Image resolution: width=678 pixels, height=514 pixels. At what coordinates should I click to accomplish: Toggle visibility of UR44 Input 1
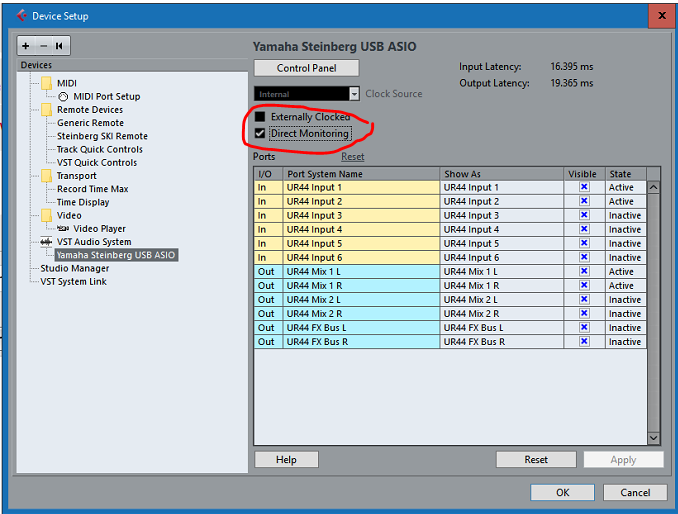(584, 187)
